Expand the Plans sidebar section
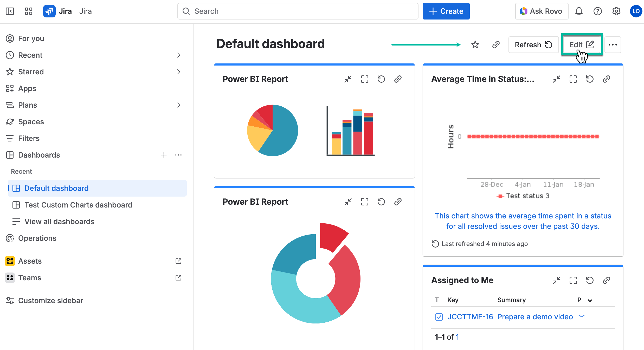This screenshot has width=644, height=350. [x=178, y=105]
